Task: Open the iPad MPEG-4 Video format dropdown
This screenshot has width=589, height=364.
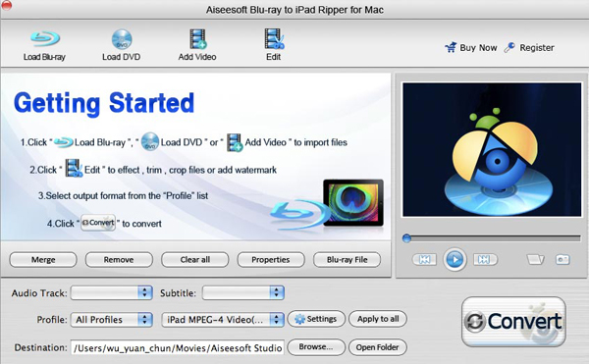Action: 223,320
